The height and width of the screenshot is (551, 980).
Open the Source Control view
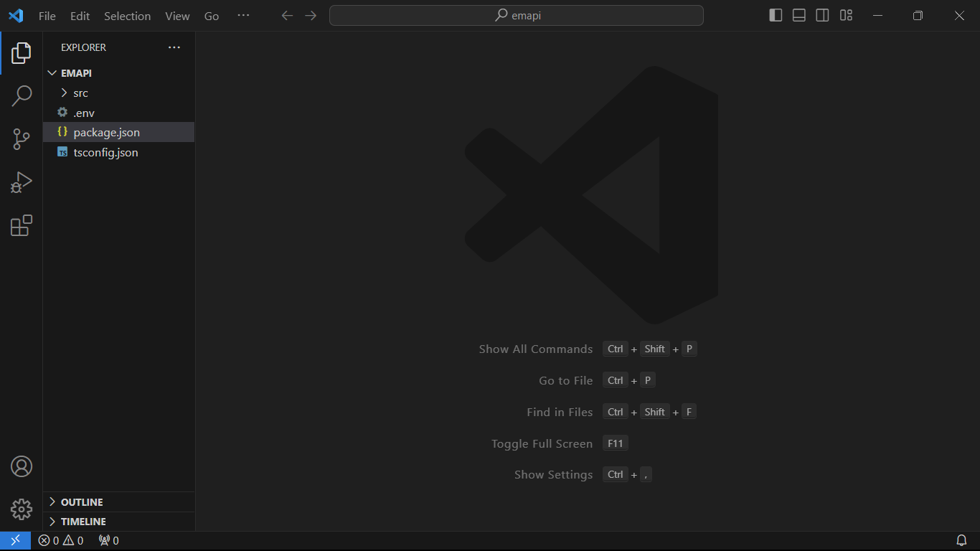click(22, 139)
